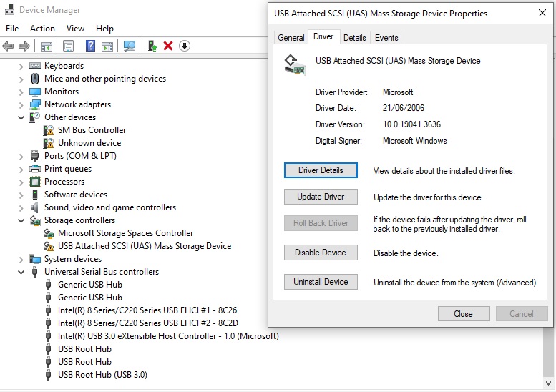Expand the System devices node
Image resolution: width=556 pixels, height=392 pixels.
point(21,260)
